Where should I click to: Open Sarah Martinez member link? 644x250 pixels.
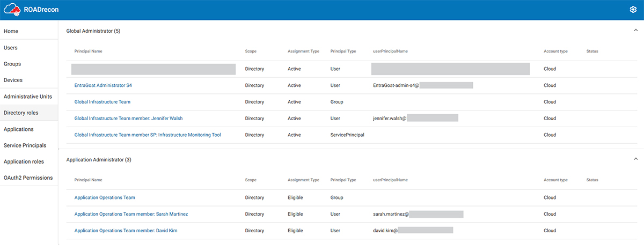pos(131,214)
